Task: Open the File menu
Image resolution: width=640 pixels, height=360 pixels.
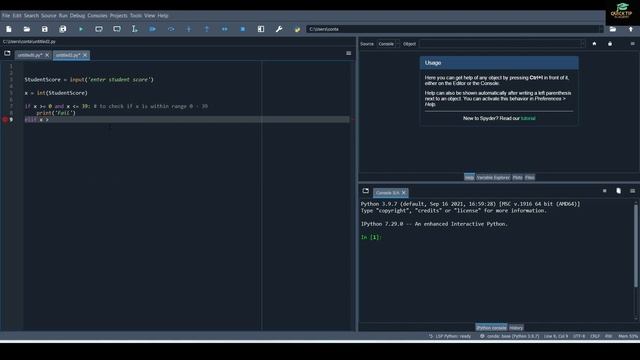Action: point(6,16)
